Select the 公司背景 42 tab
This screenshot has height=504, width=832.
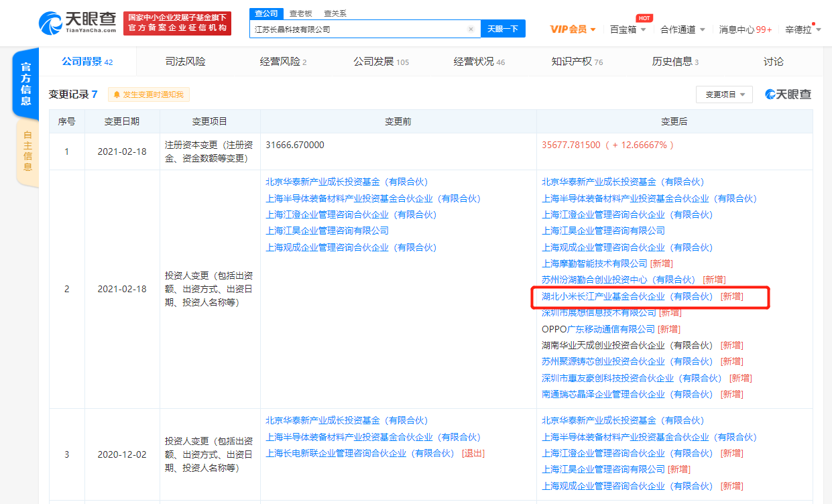[87, 62]
